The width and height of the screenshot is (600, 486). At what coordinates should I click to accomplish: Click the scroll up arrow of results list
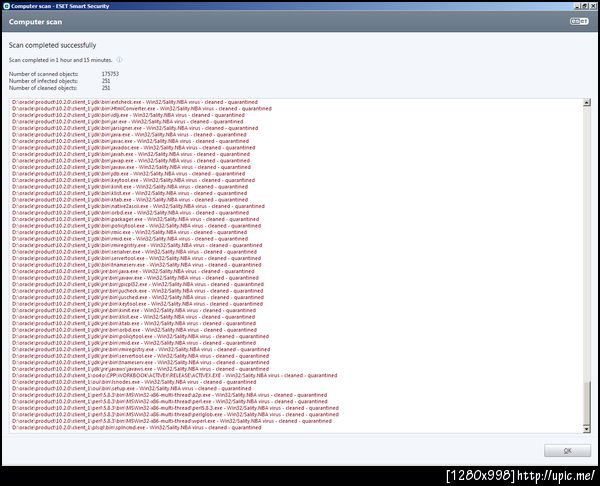pos(587,102)
